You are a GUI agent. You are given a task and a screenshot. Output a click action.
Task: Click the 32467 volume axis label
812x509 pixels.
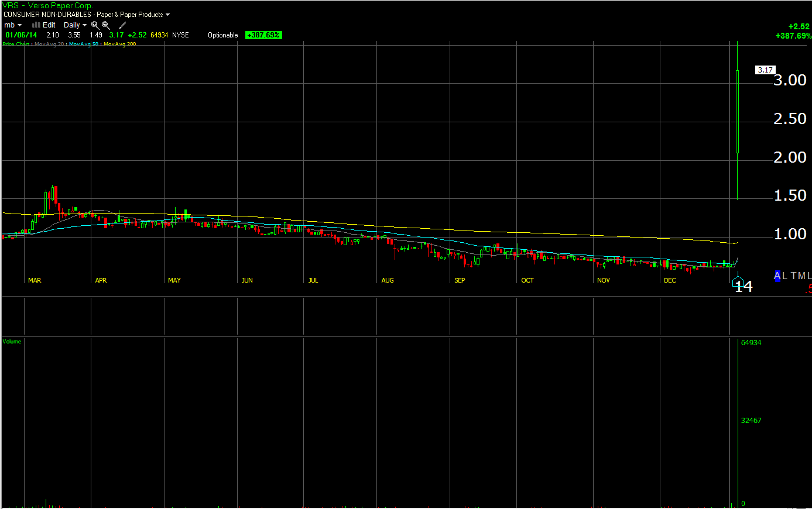(x=751, y=421)
